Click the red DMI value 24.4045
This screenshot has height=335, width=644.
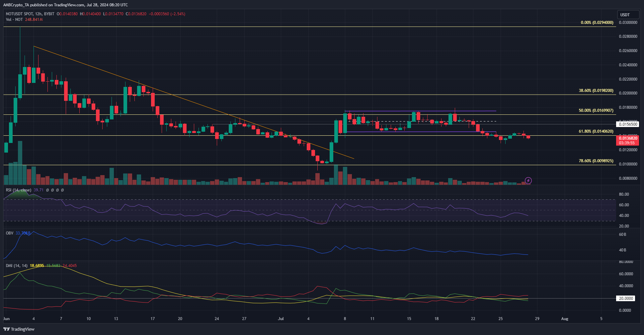[x=70, y=266]
